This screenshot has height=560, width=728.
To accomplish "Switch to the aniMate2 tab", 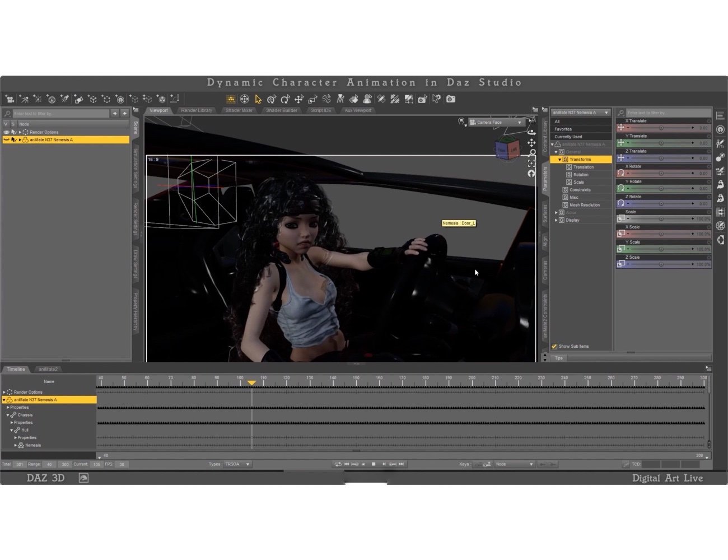I will [48, 369].
